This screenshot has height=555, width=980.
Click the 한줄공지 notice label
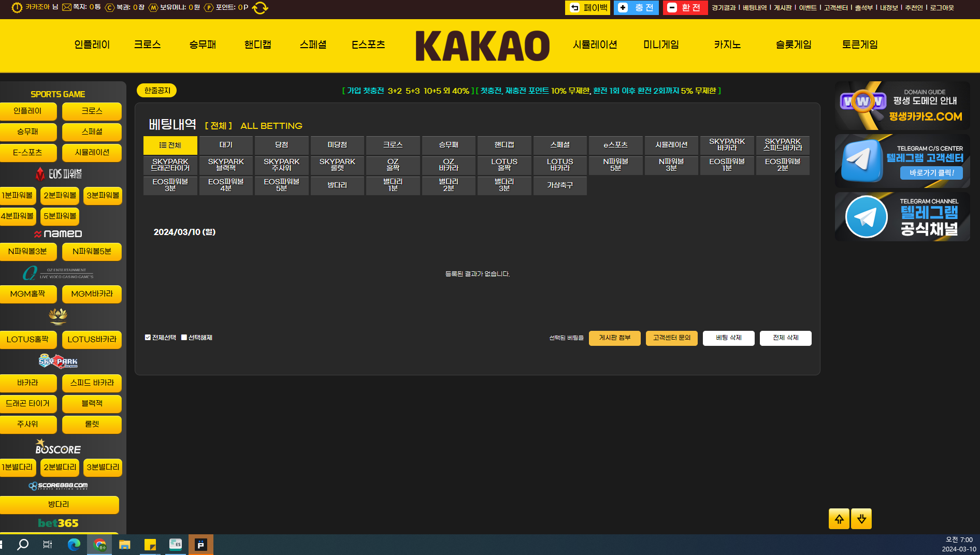click(157, 91)
